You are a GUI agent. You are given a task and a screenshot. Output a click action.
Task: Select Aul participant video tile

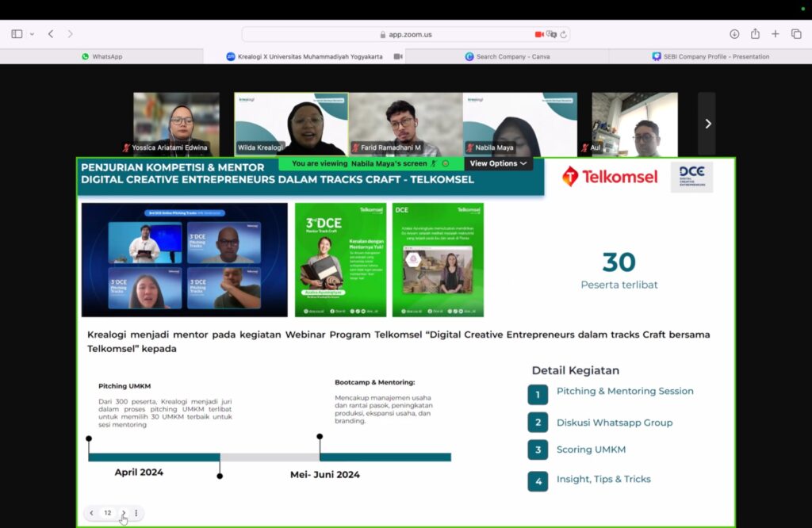[634, 124]
